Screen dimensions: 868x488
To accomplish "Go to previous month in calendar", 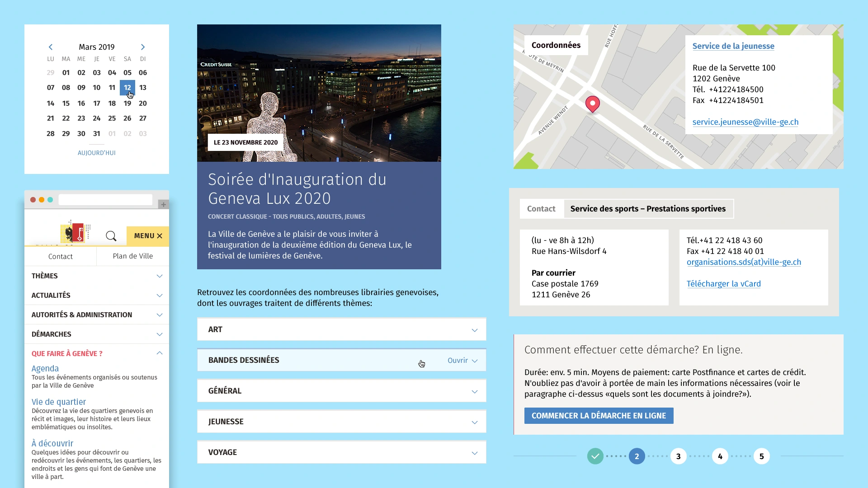I will 51,47.
